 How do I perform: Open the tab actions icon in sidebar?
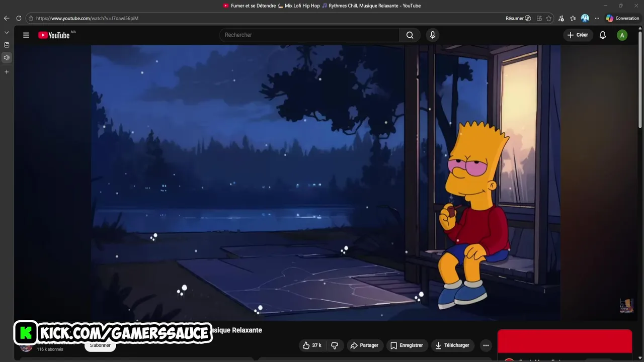7,45
